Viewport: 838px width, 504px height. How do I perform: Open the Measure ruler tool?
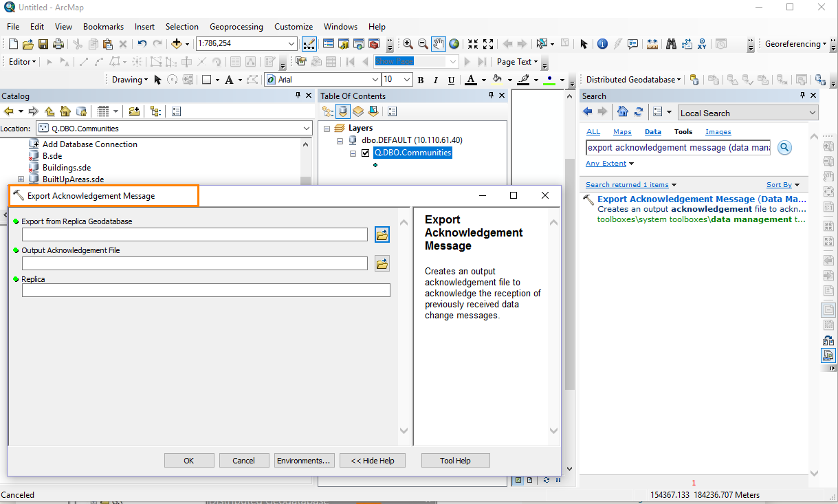click(652, 44)
